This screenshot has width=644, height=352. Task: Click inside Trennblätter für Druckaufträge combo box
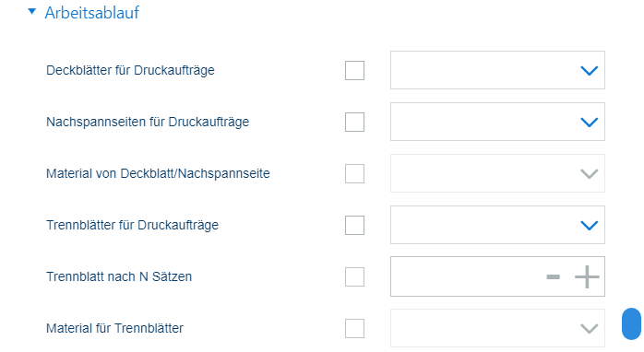pos(497,225)
